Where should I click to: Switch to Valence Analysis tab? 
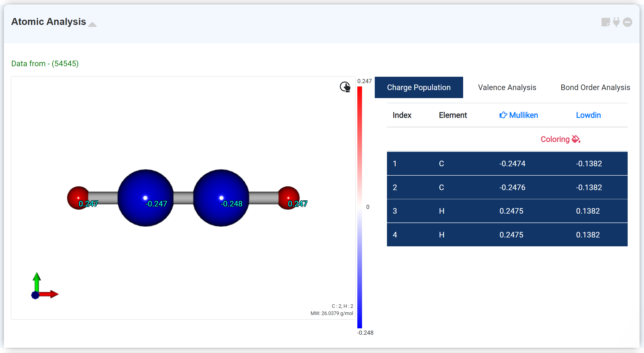(507, 87)
